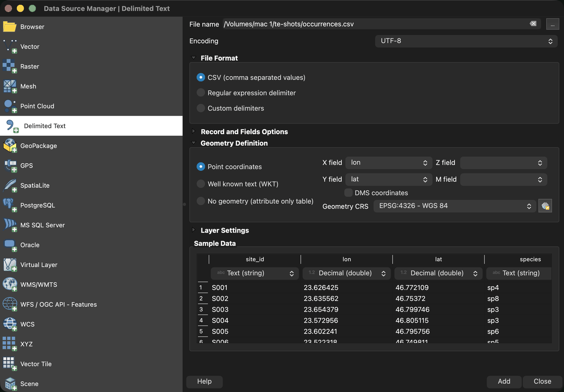Click the GPS source icon
Screen dimensions: 564x392
point(10,165)
